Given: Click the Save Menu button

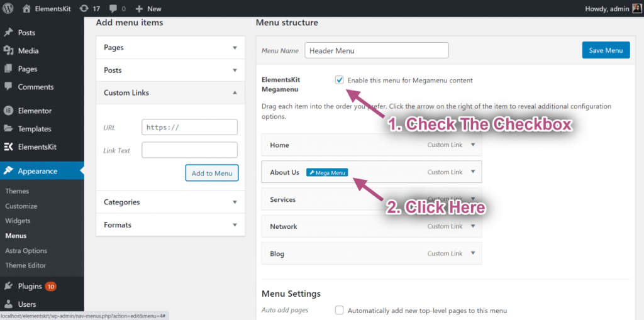Looking at the screenshot, I should 605,50.
